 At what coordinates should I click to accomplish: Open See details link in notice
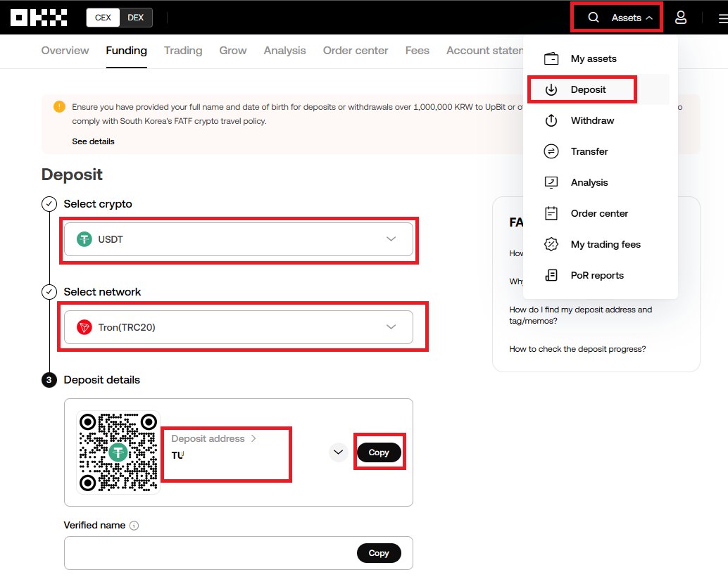pyautogui.click(x=94, y=141)
